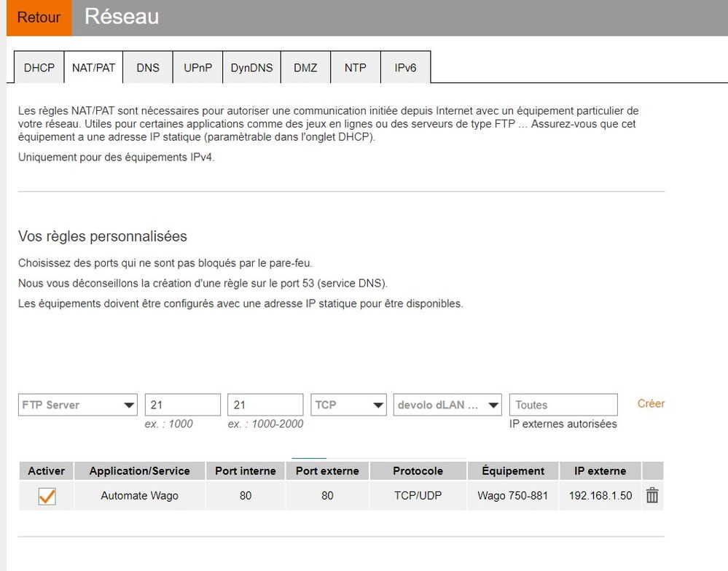Switch to the DMZ tab
Image resolution: width=728 pixels, height=571 pixels.
coord(305,68)
